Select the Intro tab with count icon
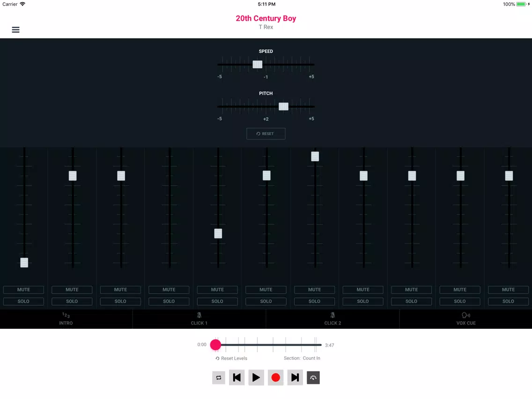 click(66, 319)
